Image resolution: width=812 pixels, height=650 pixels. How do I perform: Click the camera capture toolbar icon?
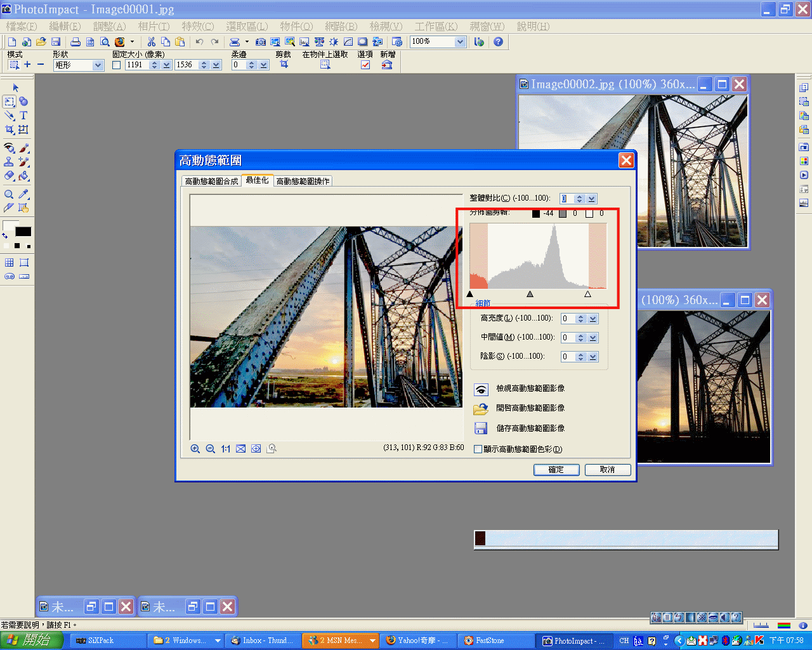[x=261, y=42]
